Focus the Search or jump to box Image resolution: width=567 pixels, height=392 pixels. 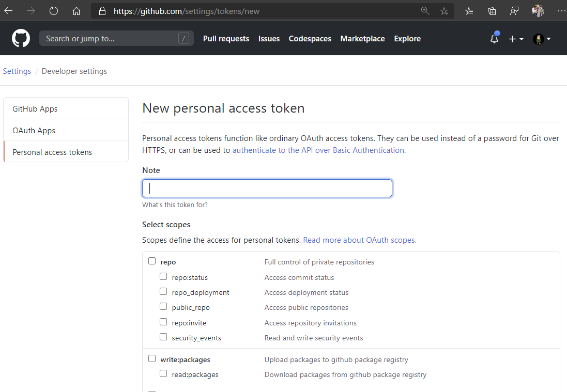click(x=111, y=39)
